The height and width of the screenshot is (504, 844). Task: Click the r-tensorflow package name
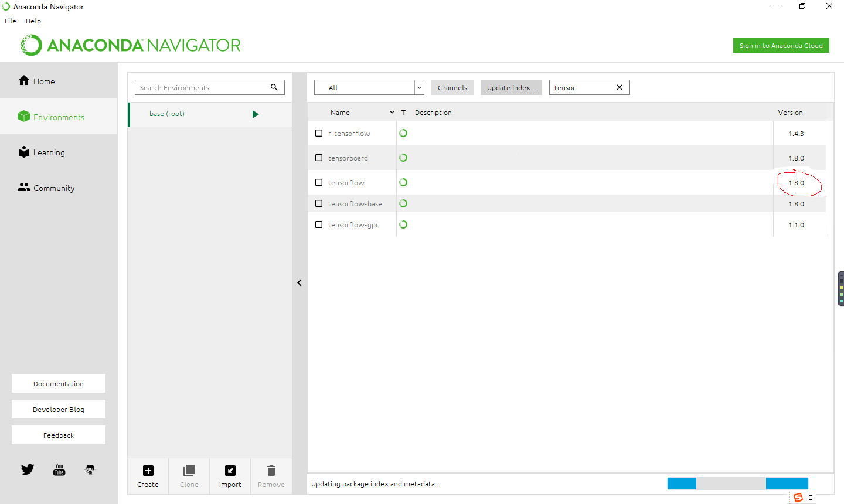[x=349, y=134]
